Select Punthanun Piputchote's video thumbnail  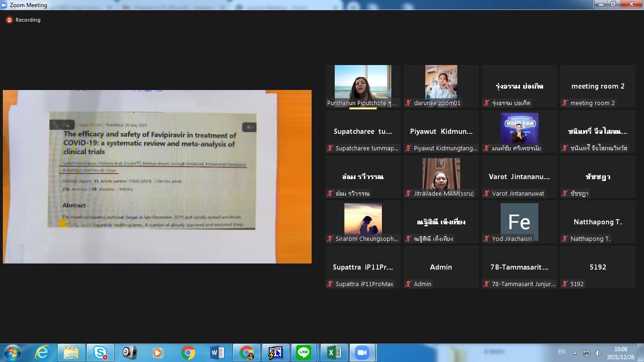coord(363,82)
